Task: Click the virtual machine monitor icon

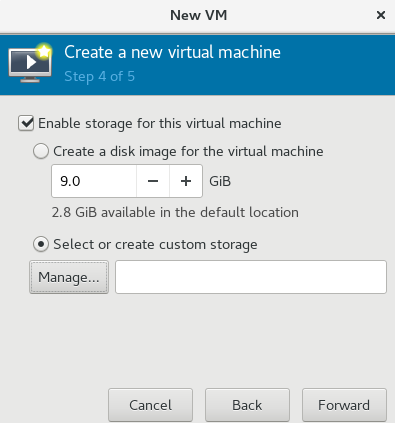Action: click(30, 63)
